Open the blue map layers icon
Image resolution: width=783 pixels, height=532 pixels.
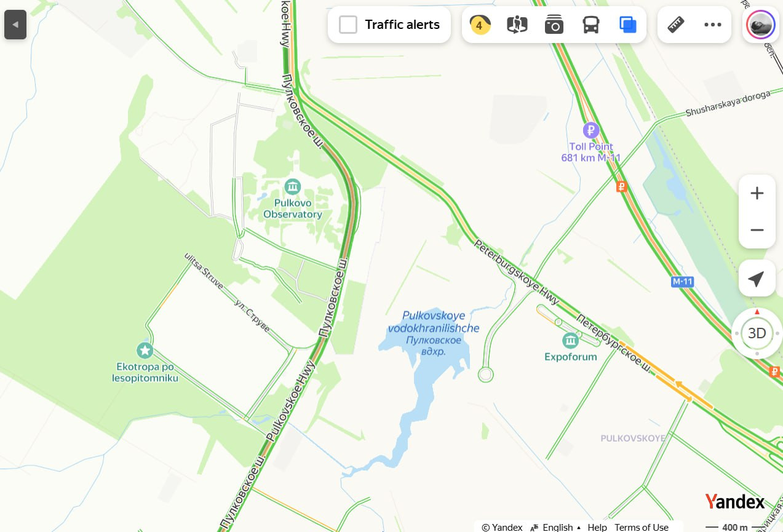[628, 25]
